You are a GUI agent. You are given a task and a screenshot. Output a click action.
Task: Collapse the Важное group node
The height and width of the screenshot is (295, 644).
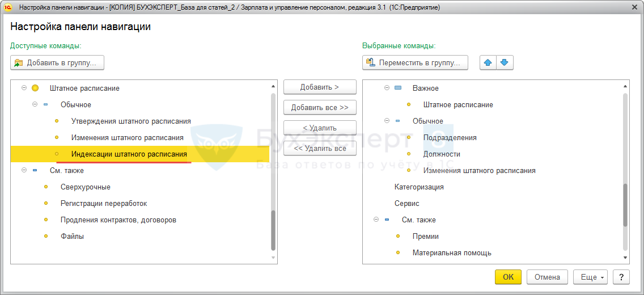pyautogui.click(x=387, y=88)
